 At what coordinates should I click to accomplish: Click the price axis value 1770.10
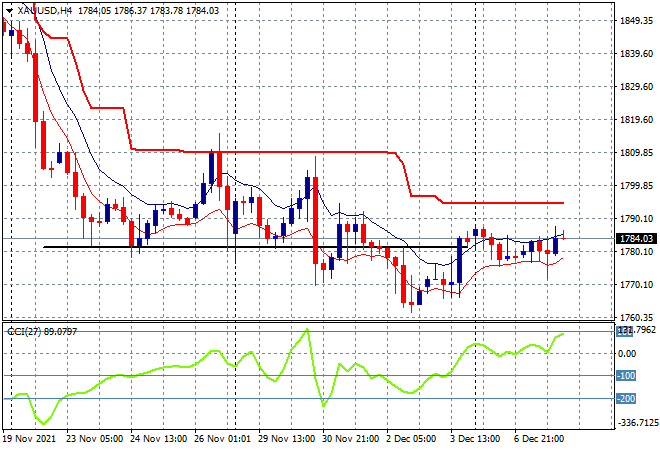(x=636, y=285)
